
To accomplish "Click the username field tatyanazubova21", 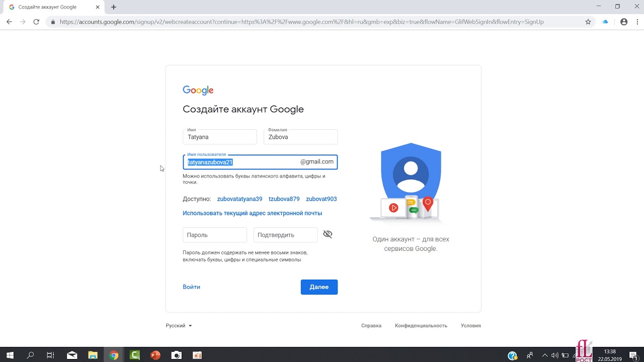I will point(260,162).
